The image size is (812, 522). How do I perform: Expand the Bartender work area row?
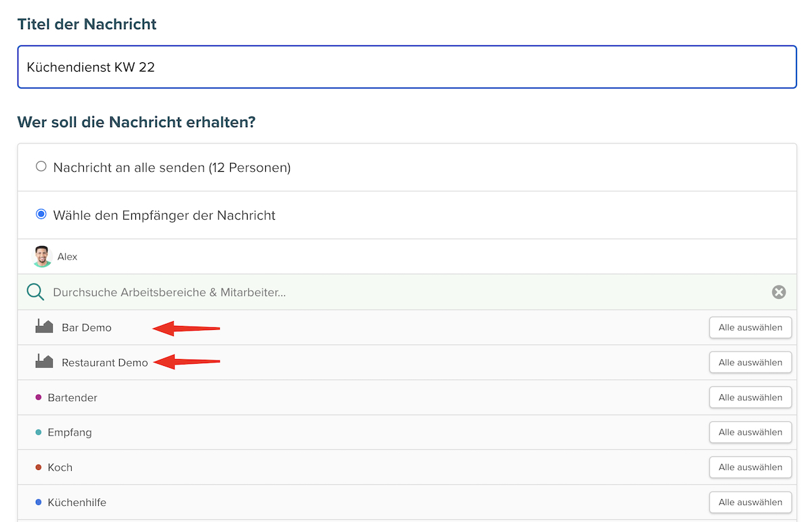click(72, 398)
